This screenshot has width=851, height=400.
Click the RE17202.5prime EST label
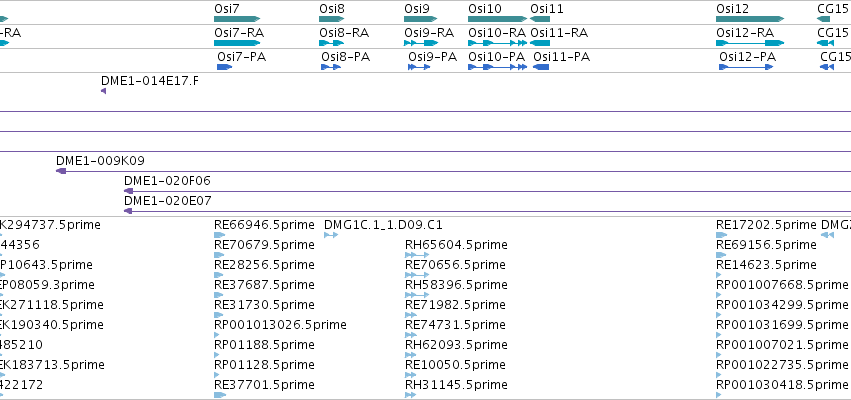point(766,225)
